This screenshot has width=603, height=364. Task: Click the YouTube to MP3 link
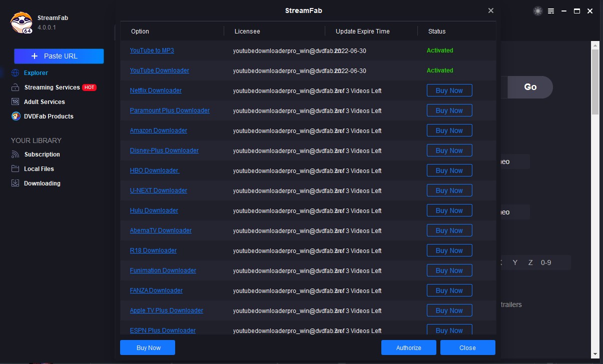[x=152, y=50]
